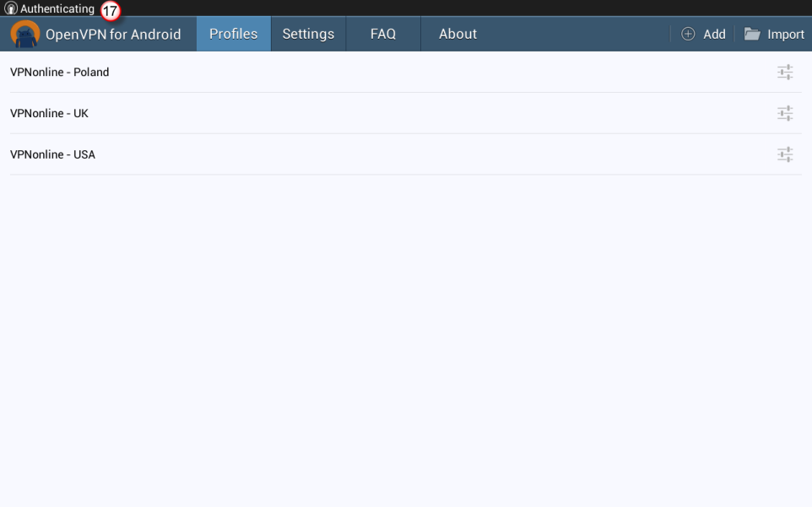Open settings icon for VPNonline - USA profile

click(785, 154)
